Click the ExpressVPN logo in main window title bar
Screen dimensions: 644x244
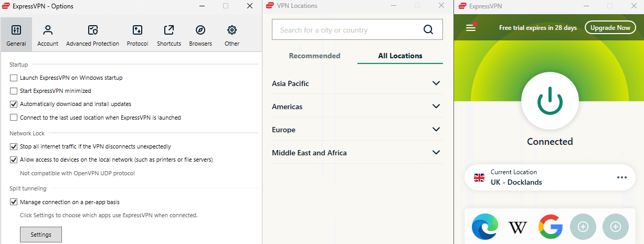pos(462,6)
